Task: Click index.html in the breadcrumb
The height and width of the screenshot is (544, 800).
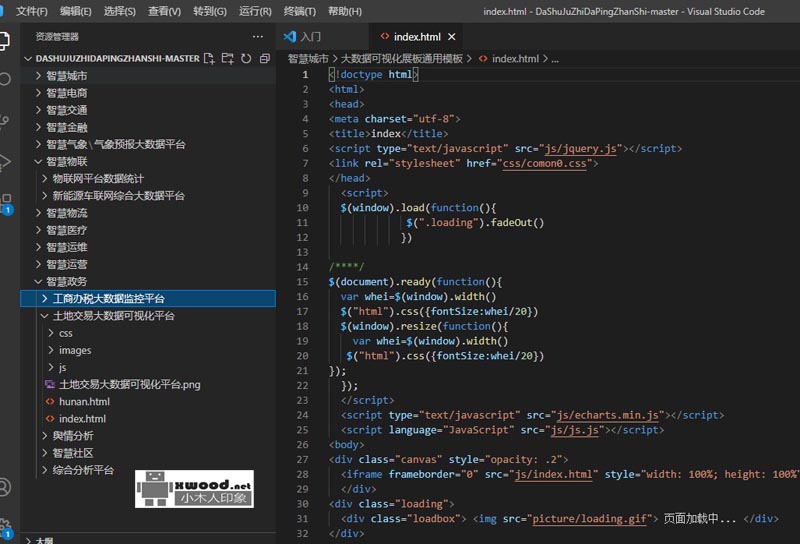Action: pyautogui.click(x=515, y=59)
